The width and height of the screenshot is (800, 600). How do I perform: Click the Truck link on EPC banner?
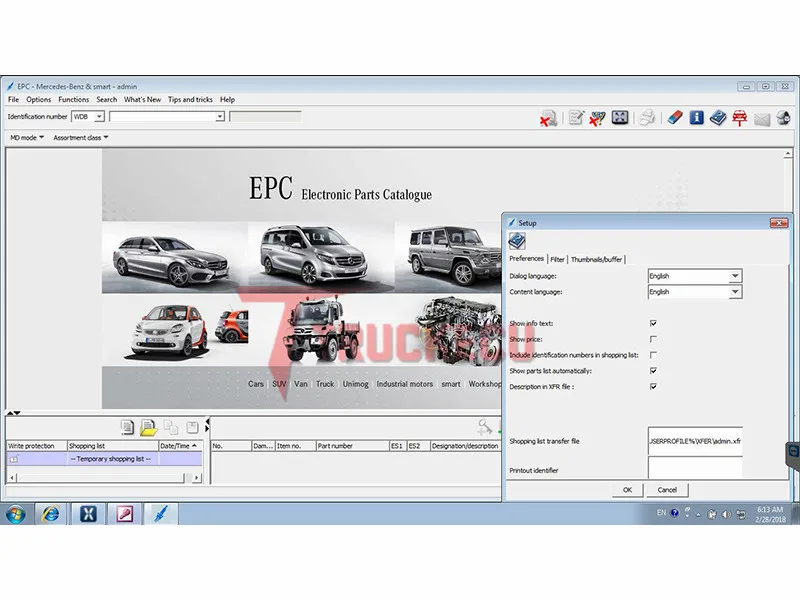pyautogui.click(x=325, y=384)
